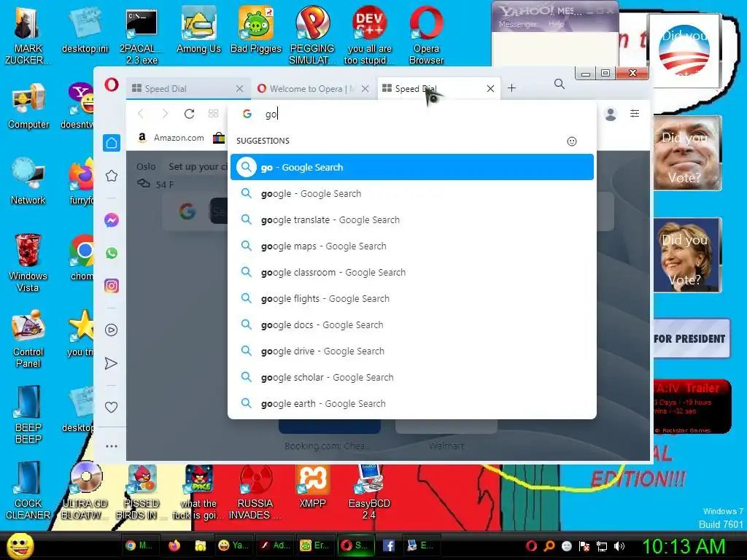Open the Easy Setup sliders icon

coord(635,113)
